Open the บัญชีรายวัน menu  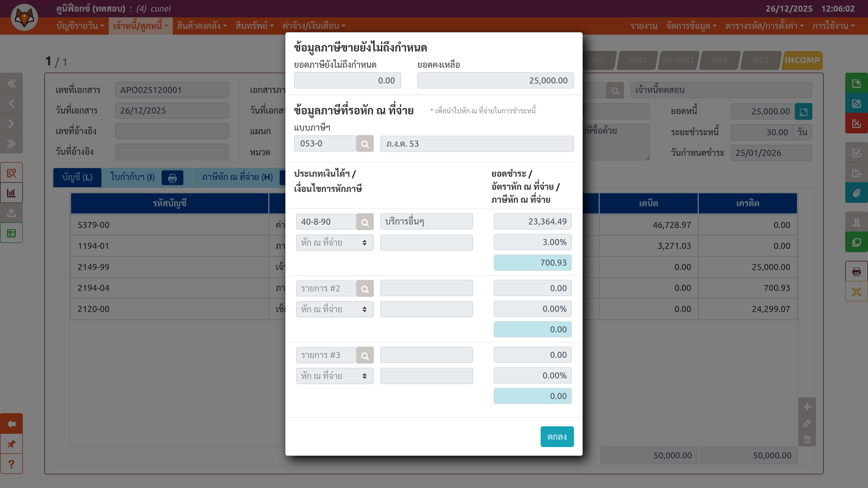coord(80,26)
